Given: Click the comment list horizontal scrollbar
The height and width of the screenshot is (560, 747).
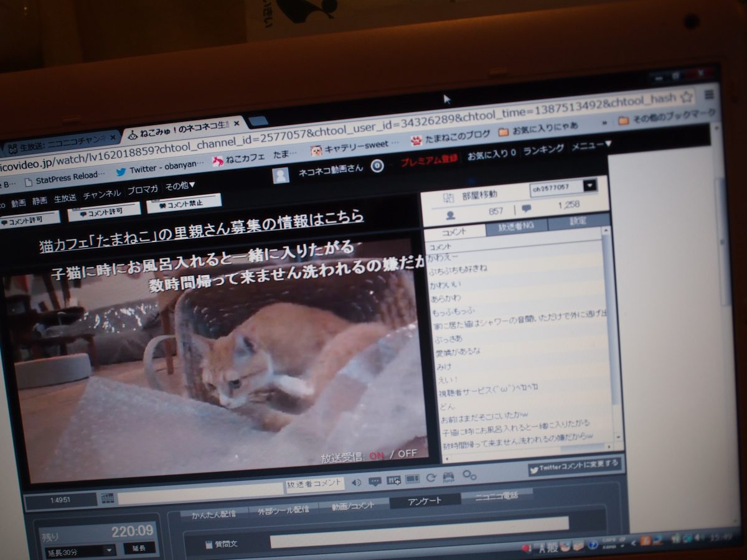Looking at the screenshot, I should click(x=528, y=451).
